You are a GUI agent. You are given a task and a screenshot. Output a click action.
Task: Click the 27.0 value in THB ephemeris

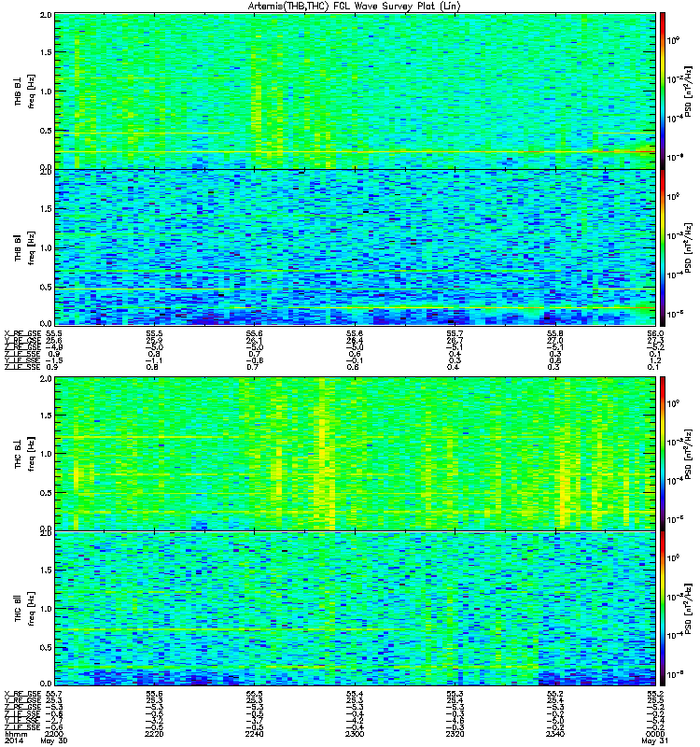tap(555, 340)
